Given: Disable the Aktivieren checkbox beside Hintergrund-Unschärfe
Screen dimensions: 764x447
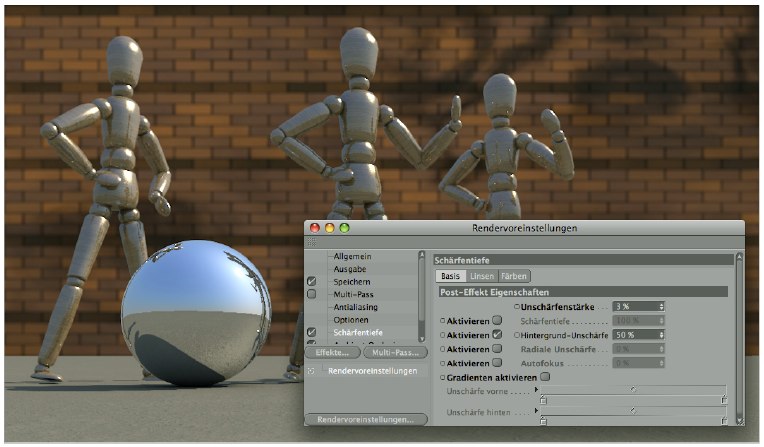Looking at the screenshot, I should point(497,334).
